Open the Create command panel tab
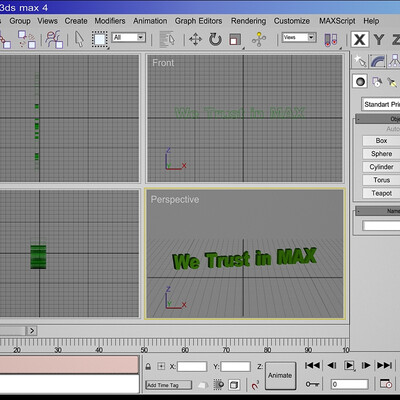This screenshot has width=400, height=400. [360, 61]
